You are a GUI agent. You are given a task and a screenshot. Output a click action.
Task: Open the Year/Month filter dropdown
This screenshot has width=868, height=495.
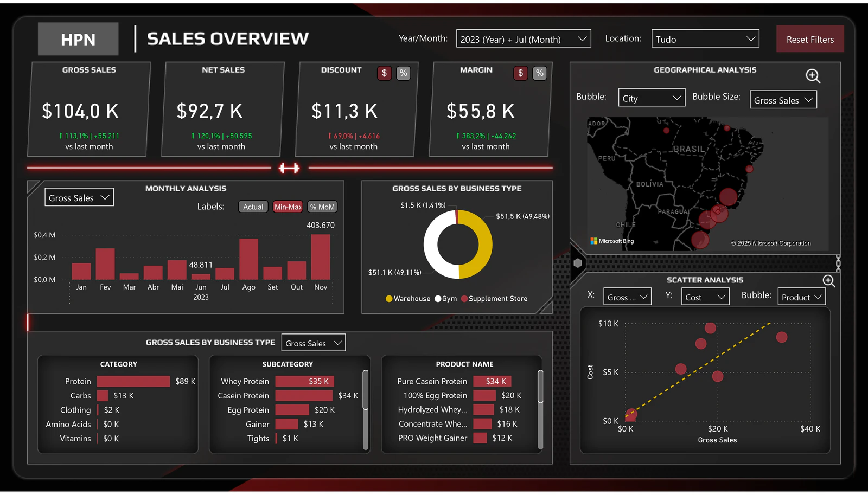524,39
